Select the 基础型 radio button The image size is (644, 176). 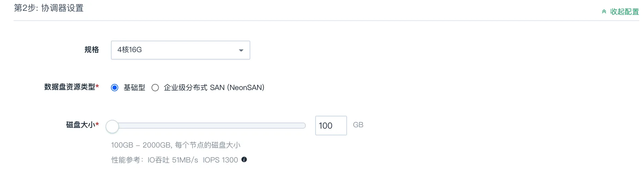[x=115, y=88]
